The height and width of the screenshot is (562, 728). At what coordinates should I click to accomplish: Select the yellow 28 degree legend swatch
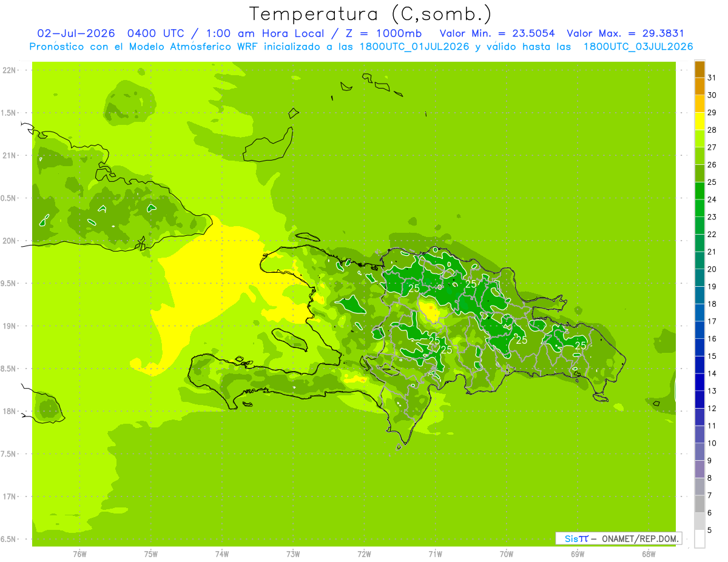[699, 122]
